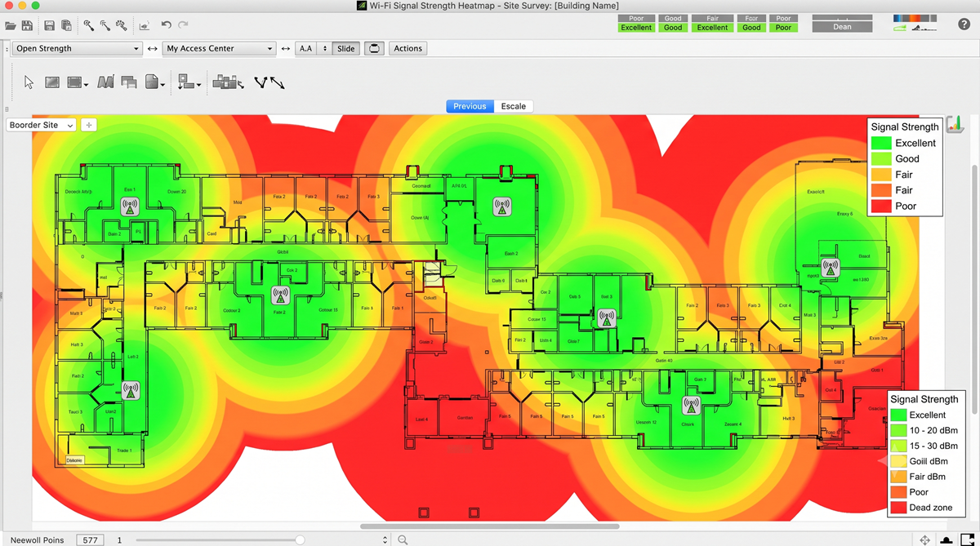This screenshot has height=546, width=980.
Task: Select the filled rectangle area tool
Action: pos(52,82)
